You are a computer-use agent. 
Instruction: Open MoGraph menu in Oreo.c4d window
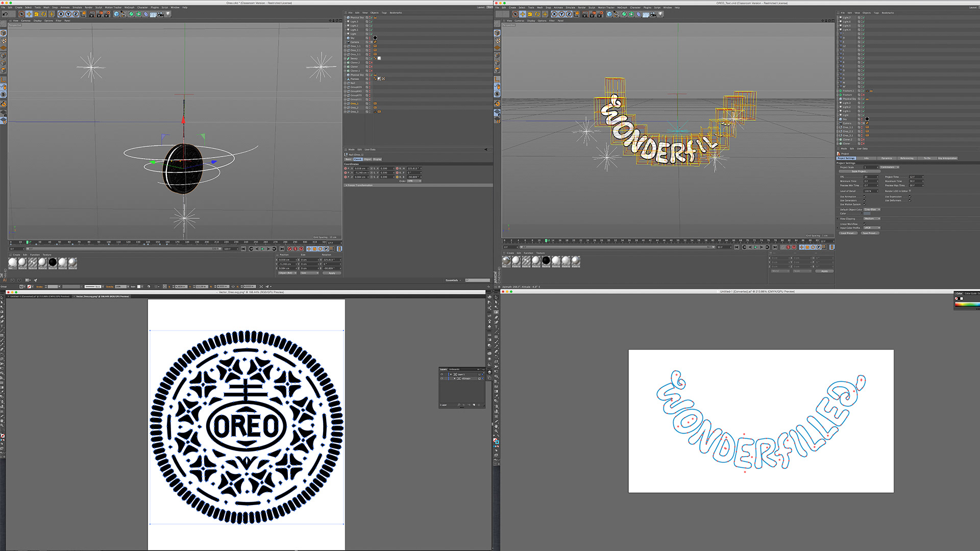129,8
